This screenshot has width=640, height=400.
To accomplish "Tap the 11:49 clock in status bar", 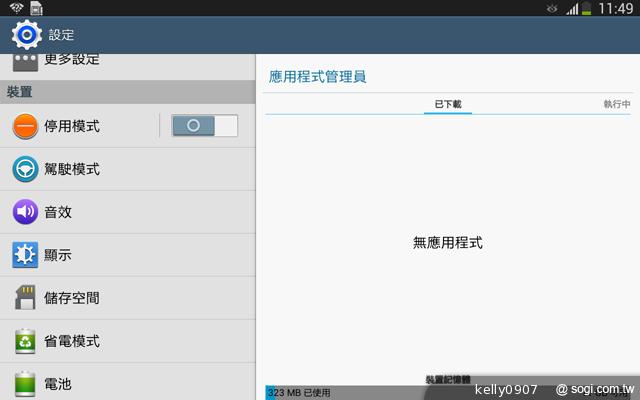I will coord(616,9).
